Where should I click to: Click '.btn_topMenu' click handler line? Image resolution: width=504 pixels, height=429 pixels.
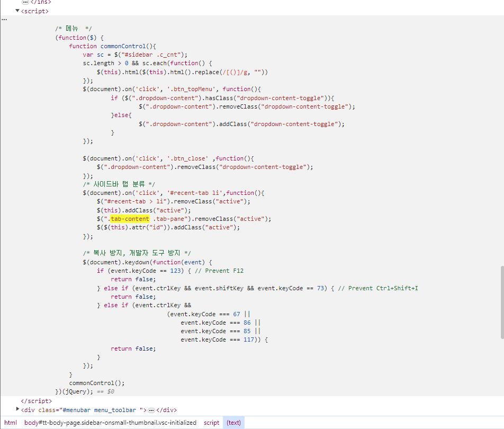[x=172, y=89]
